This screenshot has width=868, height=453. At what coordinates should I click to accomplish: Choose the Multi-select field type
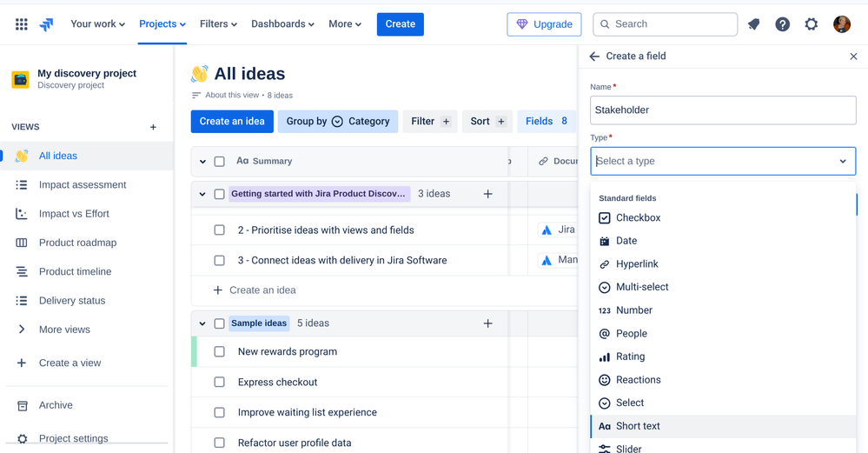pyautogui.click(x=723, y=288)
